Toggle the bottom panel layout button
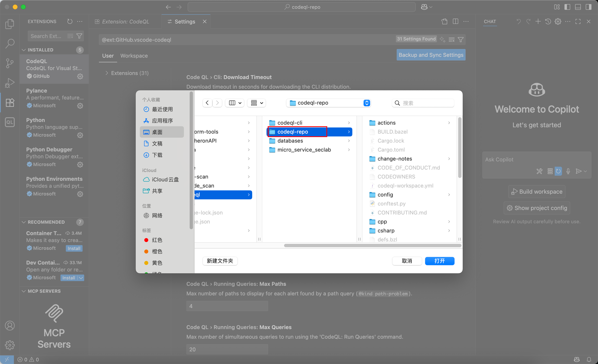 tap(578, 7)
